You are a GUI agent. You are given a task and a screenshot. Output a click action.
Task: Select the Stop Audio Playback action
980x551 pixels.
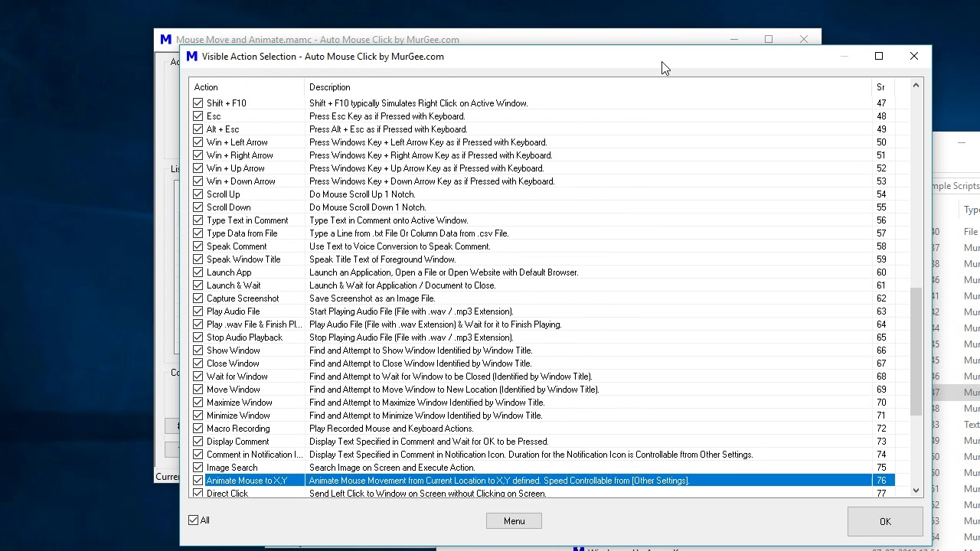click(542, 337)
